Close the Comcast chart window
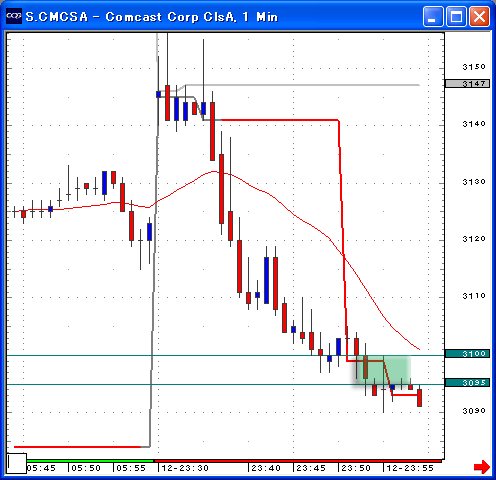 [x=480, y=16]
